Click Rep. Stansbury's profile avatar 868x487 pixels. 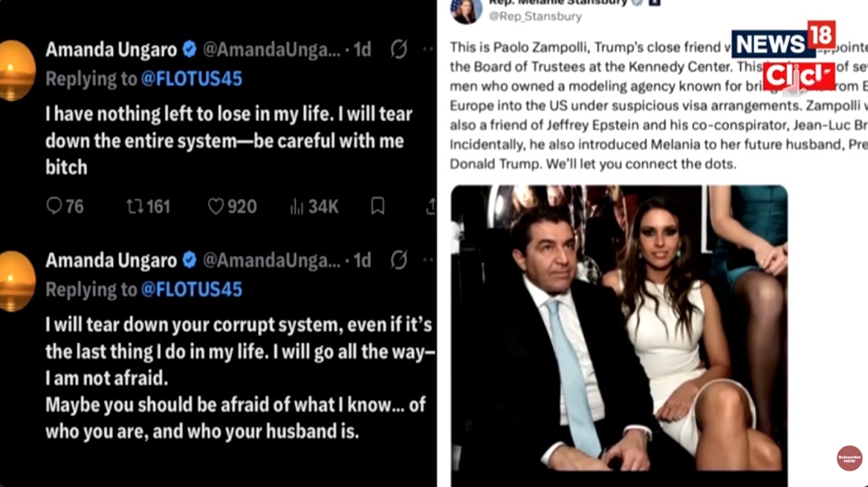(x=466, y=10)
